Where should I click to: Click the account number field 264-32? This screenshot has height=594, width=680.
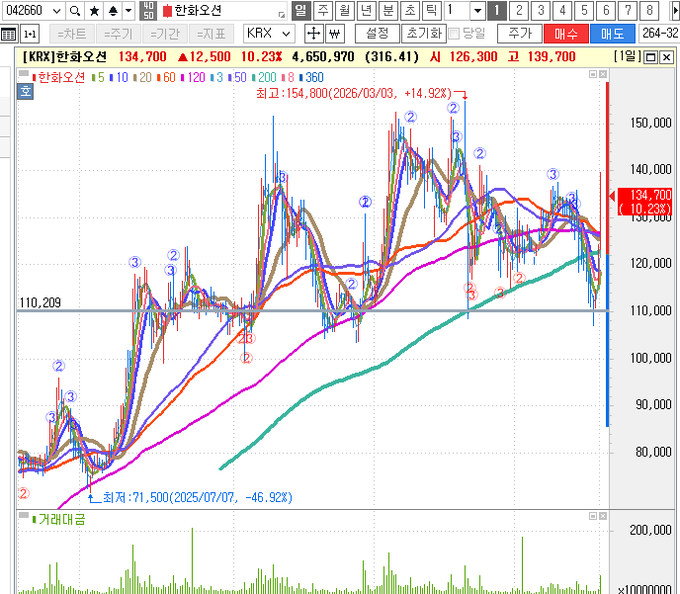coord(659,34)
